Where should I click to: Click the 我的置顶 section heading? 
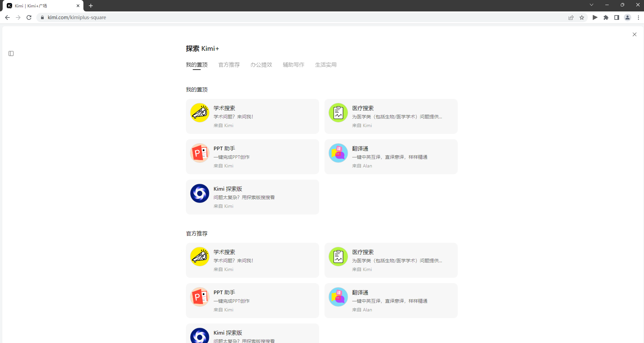[197, 89]
